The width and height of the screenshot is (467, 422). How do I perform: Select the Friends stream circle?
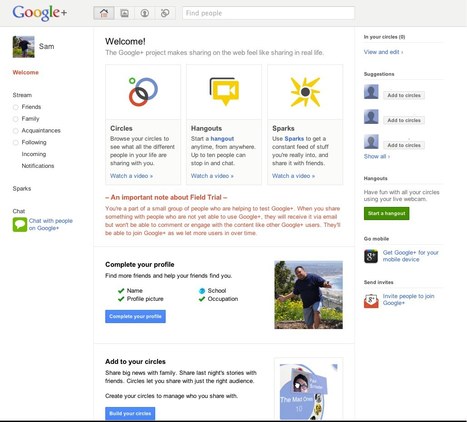[31, 107]
